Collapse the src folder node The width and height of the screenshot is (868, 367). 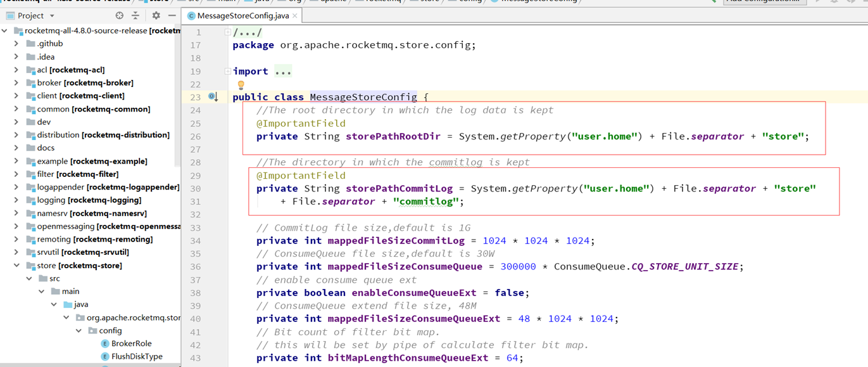29,278
